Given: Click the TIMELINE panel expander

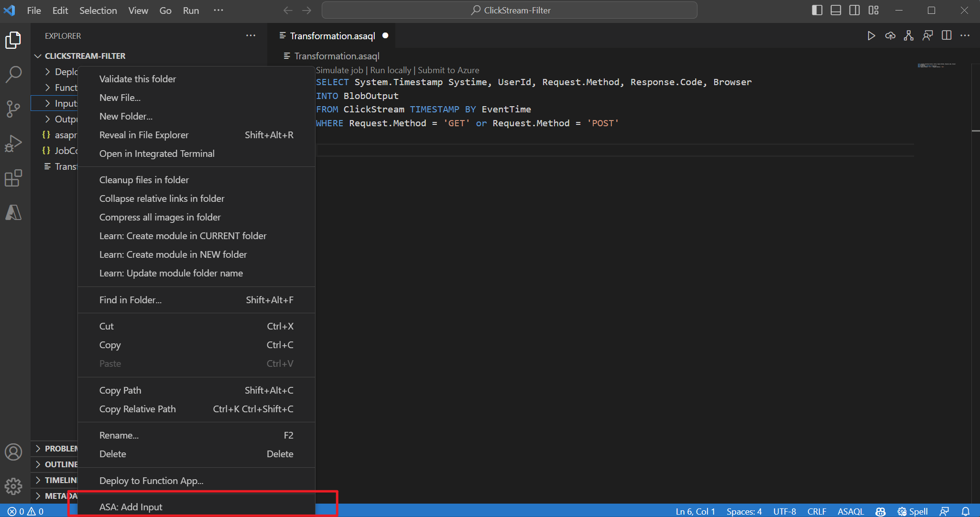Looking at the screenshot, I should tap(38, 479).
